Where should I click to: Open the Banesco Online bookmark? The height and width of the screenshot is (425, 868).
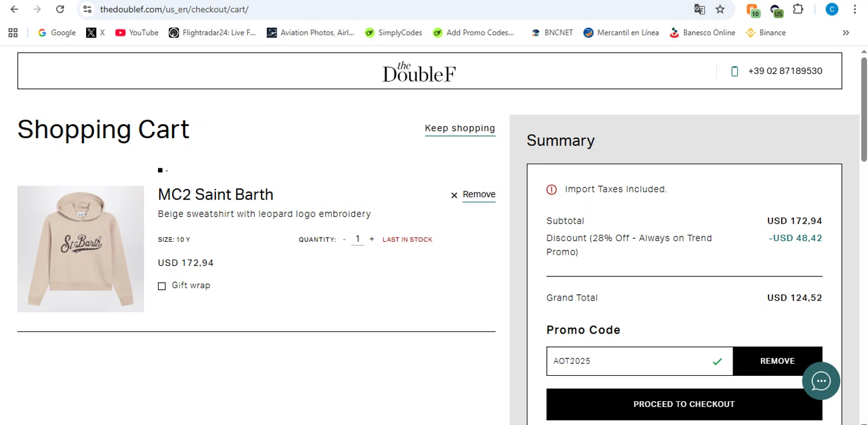702,33
